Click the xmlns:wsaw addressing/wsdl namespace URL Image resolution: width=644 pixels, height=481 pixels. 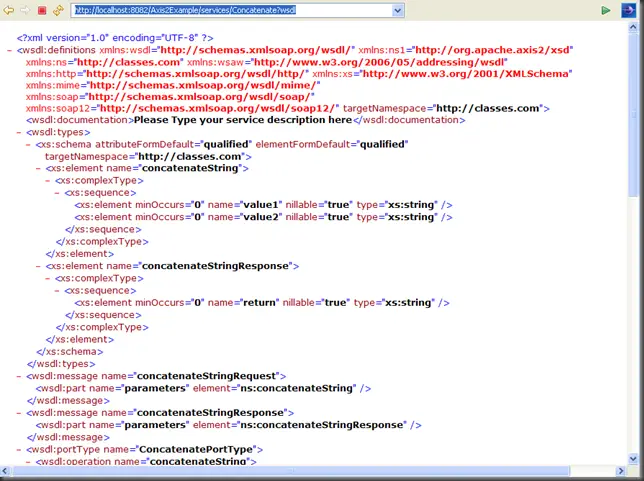pos(379,62)
